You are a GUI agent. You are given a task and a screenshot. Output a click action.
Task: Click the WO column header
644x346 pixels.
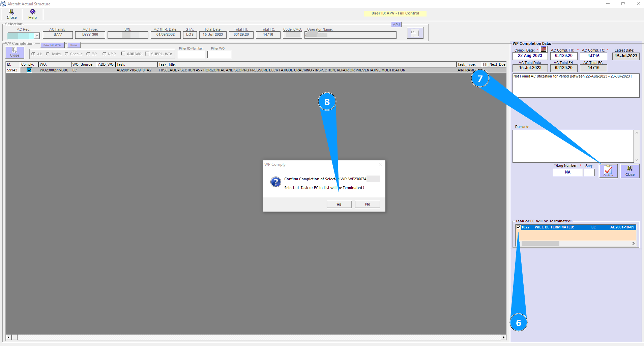coord(55,64)
